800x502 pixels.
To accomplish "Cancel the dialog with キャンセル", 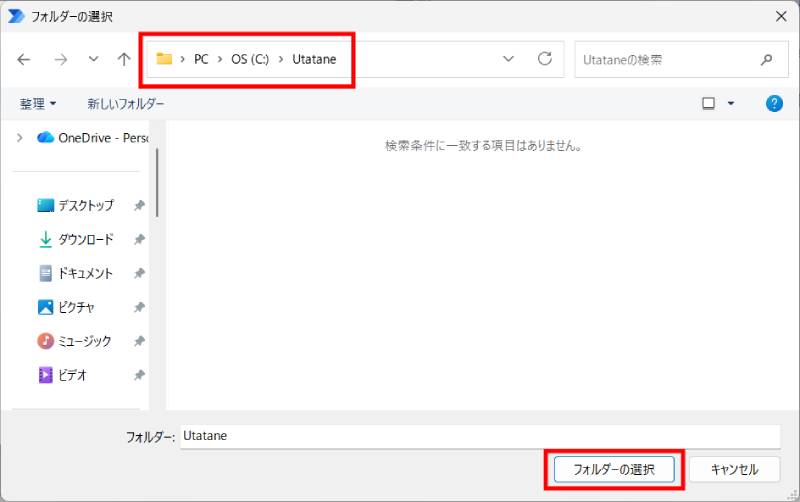I will pyautogui.click(x=735, y=469).
